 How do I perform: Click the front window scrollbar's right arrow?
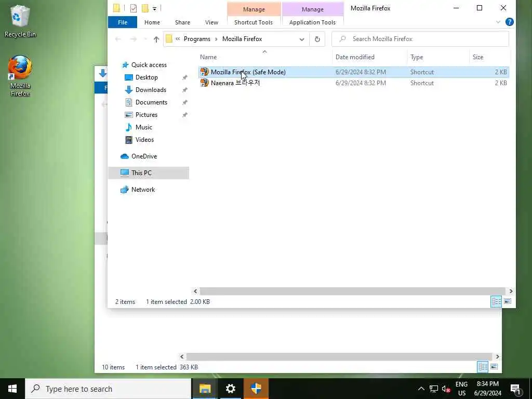511,291
